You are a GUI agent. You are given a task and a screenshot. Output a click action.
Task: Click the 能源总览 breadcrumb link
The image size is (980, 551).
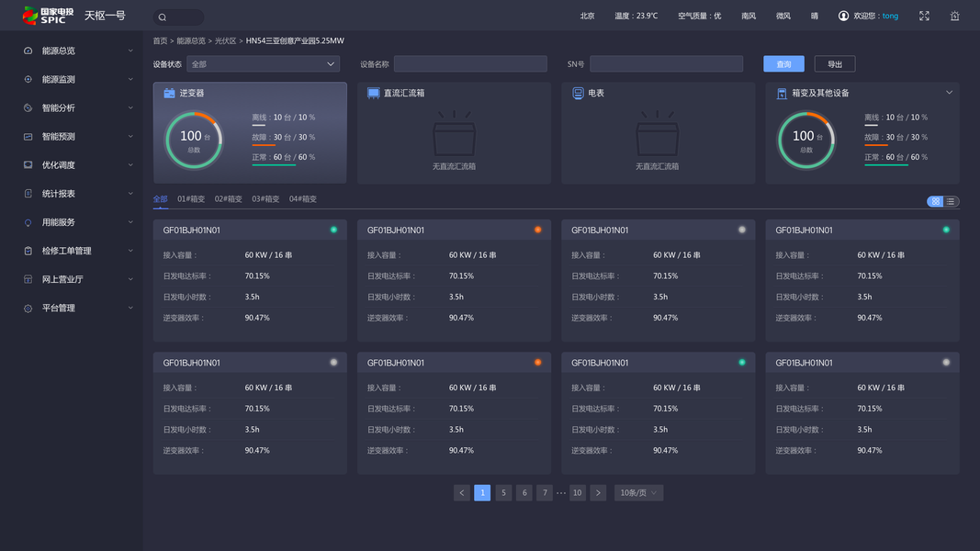pyautogui.click(x=191, y=40)
